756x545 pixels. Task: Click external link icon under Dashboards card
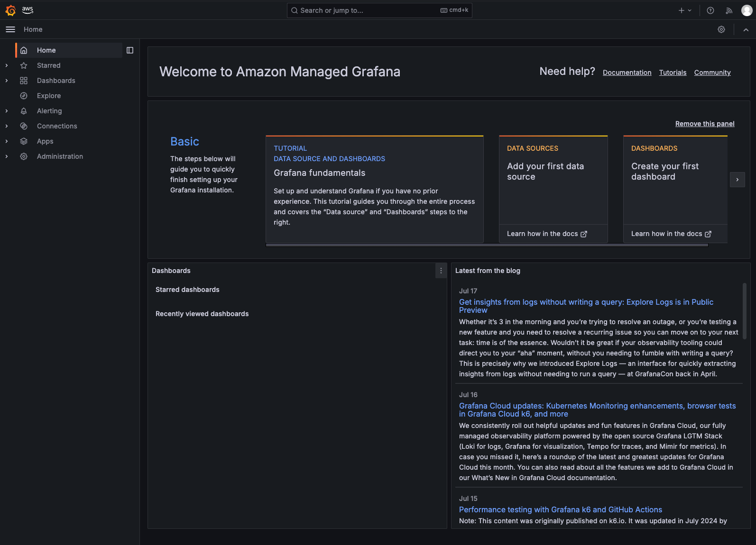coord(708,234)
